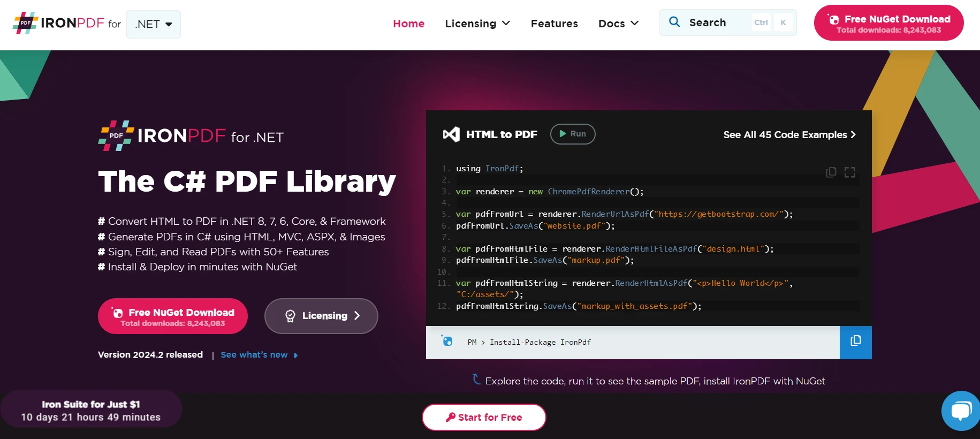Click the ChromePdfRenderer code line
The height and width of the screenshot is (439, 980).
[550, 192]
